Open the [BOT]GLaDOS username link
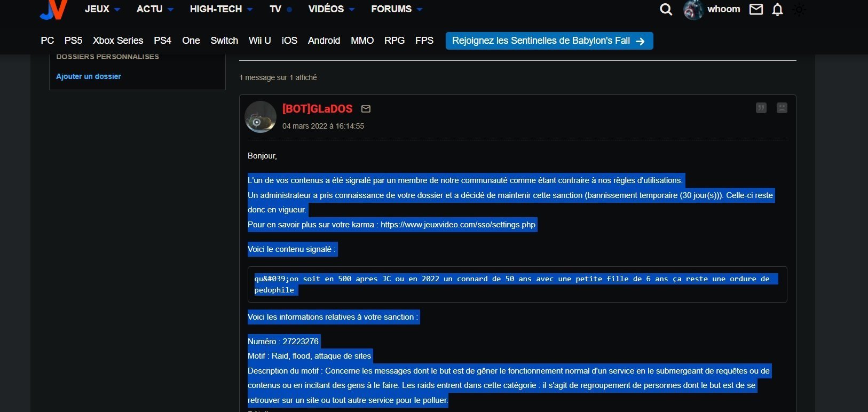The image size is (868, 412). [x=317, y=109]
